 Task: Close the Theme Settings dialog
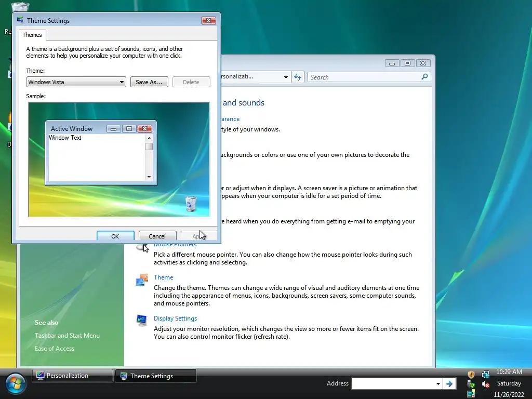[208, 20]
